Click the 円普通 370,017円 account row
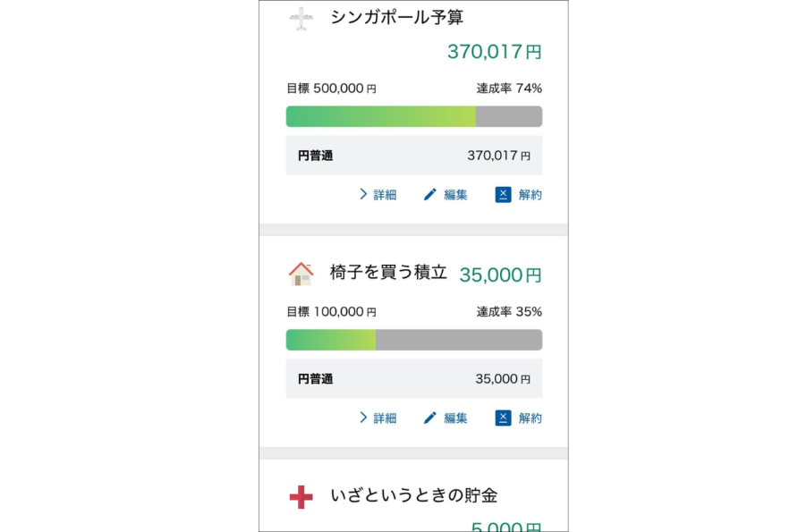 point(413,156)
